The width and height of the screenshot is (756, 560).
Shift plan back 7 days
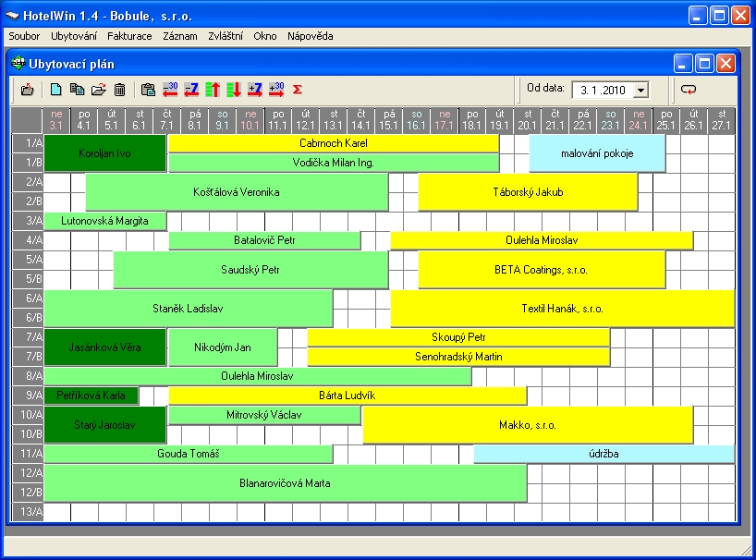click(x=191, y=90)
